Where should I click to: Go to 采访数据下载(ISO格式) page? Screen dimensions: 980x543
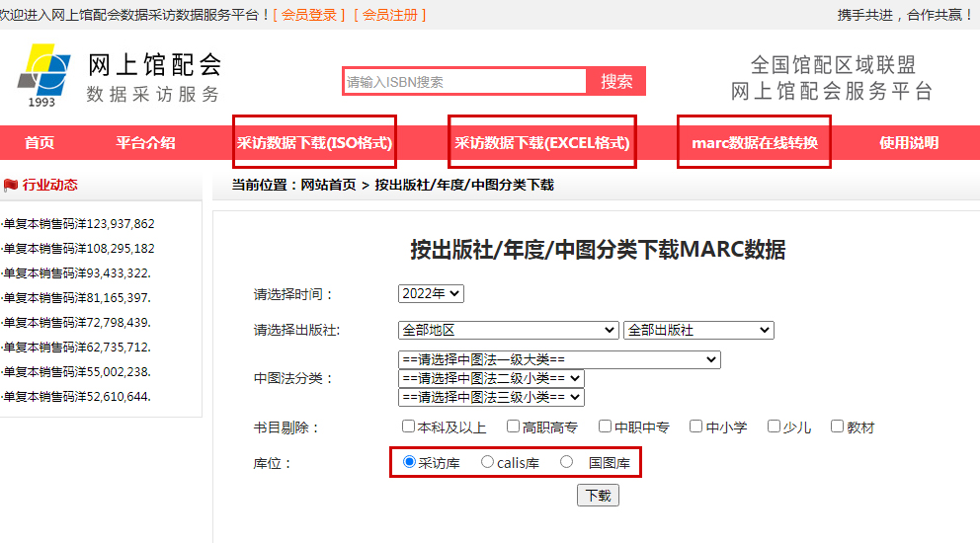(x=315, y=142)
